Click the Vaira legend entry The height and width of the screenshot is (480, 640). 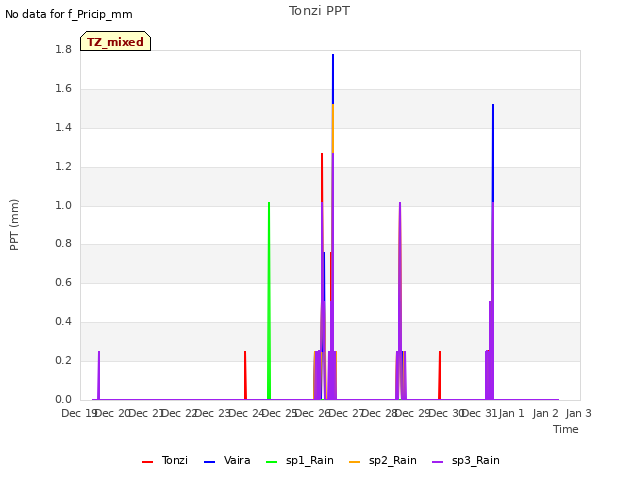pyautogui.click(x=227, y=460)
